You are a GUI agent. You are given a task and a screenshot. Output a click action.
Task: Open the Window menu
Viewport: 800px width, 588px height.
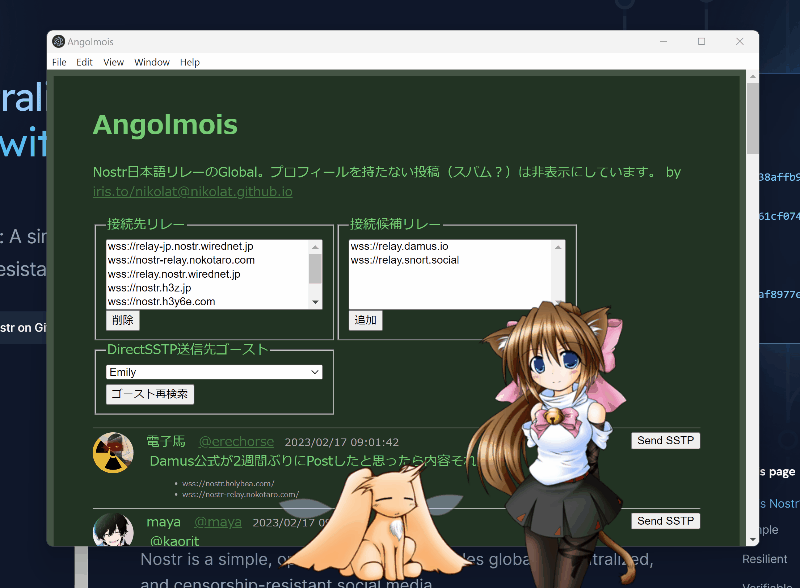pyautogui.click(x=152, y=62)
